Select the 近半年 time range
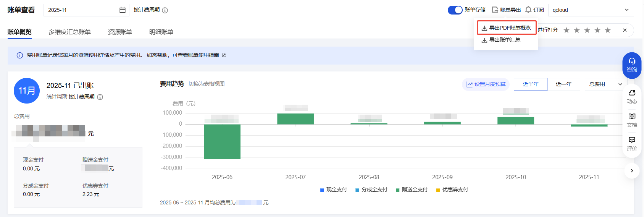 pos(530,84)
